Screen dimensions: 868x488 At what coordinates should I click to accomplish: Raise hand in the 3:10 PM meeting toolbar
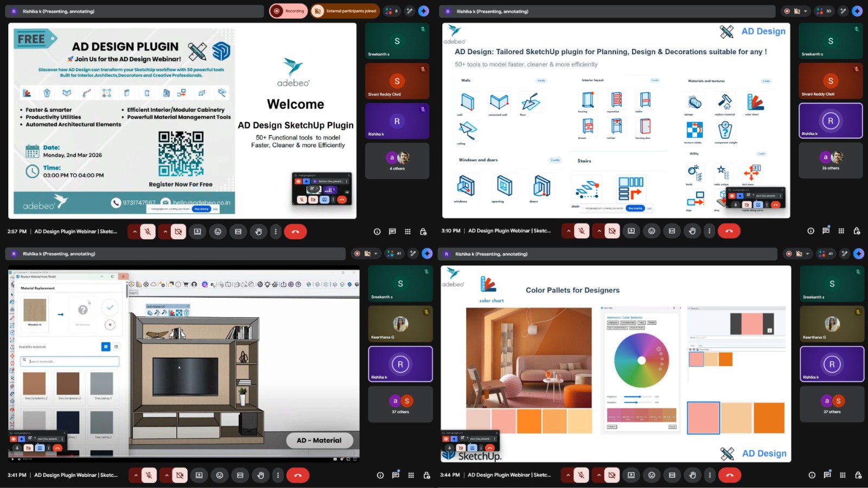pos(692,231)
